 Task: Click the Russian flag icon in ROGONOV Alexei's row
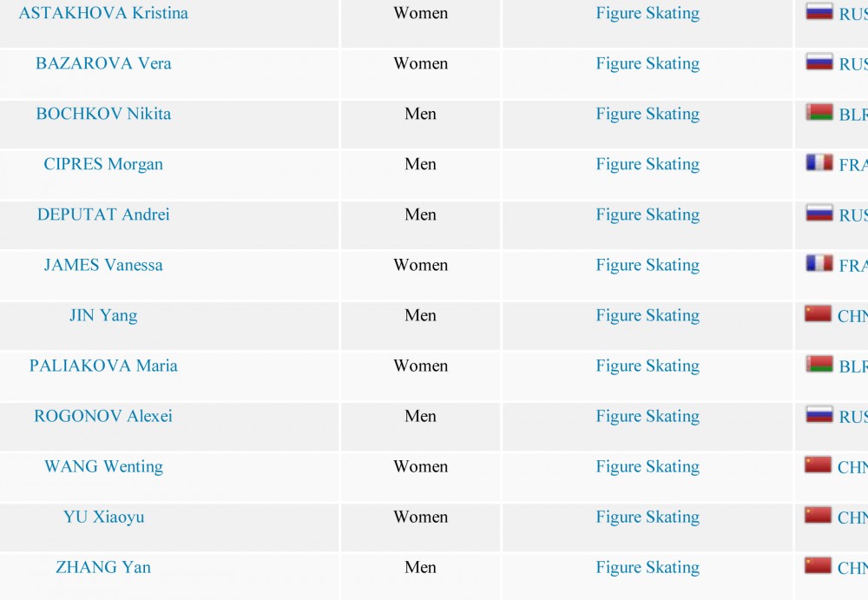819,414
